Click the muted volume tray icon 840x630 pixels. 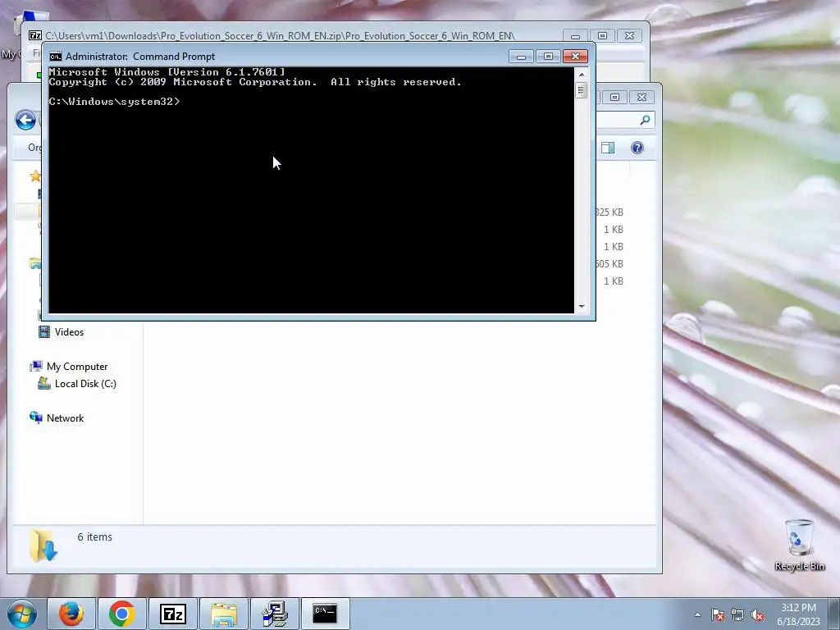point(757,615)
